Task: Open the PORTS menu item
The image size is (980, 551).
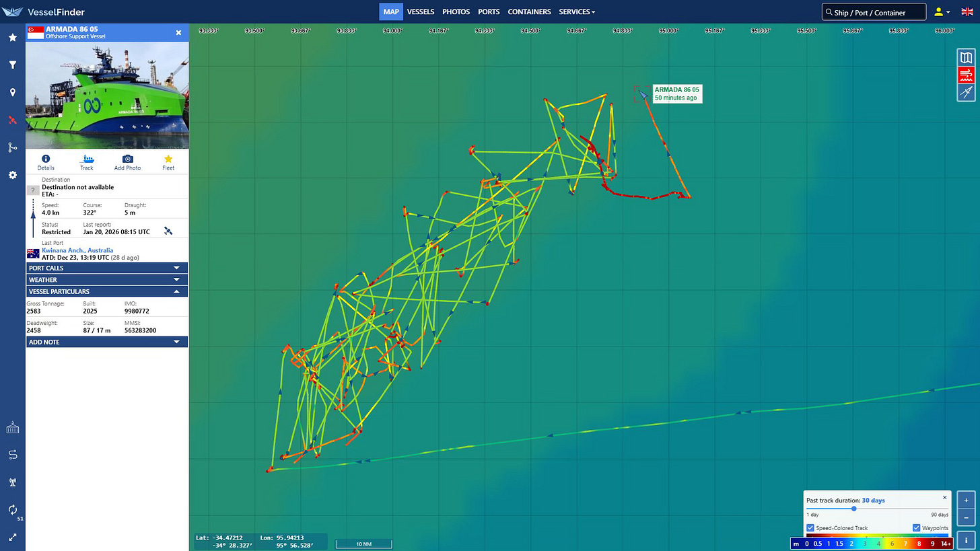Action: click(x=489, y=11)
